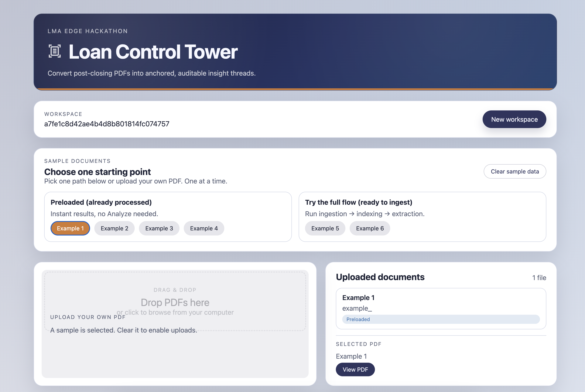The width and height of the screenshot is (585, 392).
Task: Click the workspace ID text
Action: click(x=107, y=124)
